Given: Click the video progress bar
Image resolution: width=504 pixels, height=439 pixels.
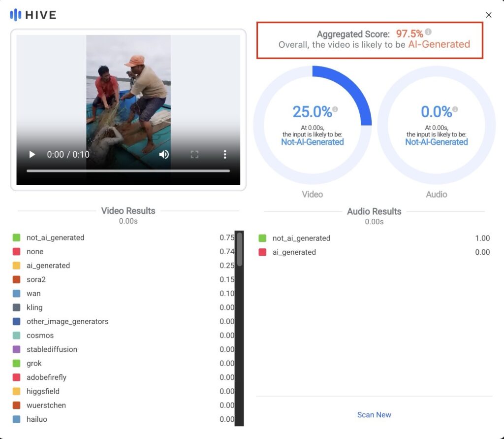Looking at the screenshot, I should click(128, 171).
